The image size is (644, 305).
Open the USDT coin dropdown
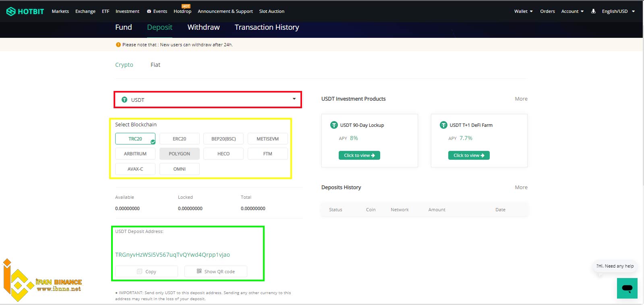tap(208, 99)
